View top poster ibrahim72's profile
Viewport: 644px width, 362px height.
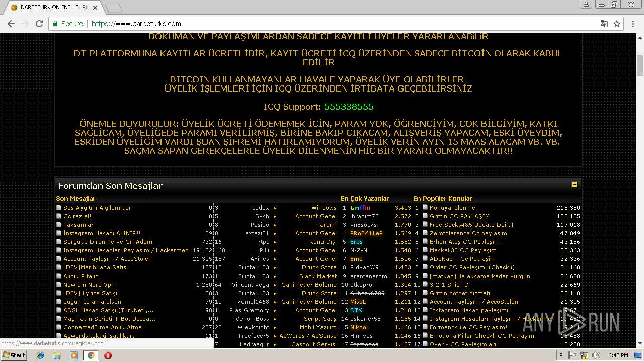tap(364, 216)
